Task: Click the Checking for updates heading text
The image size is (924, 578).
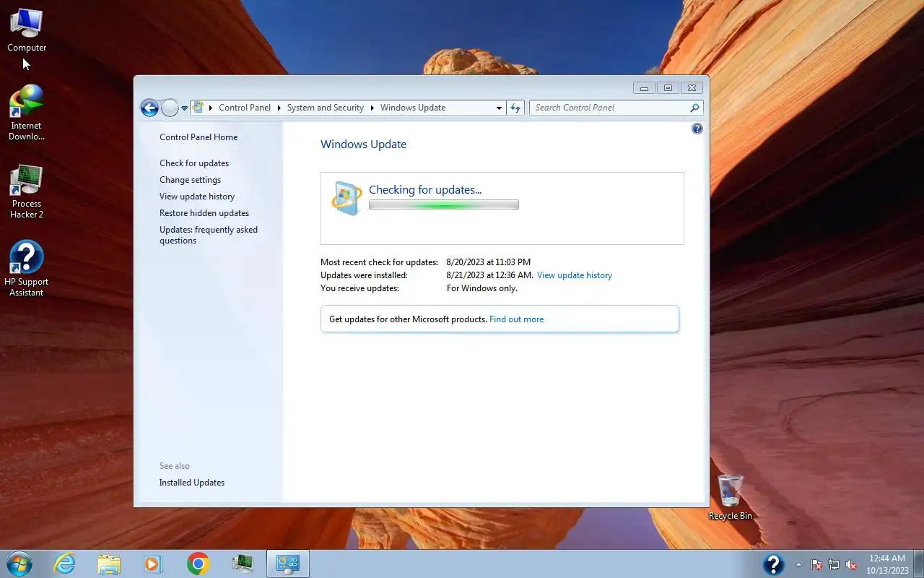Action: tap(425, 190)
